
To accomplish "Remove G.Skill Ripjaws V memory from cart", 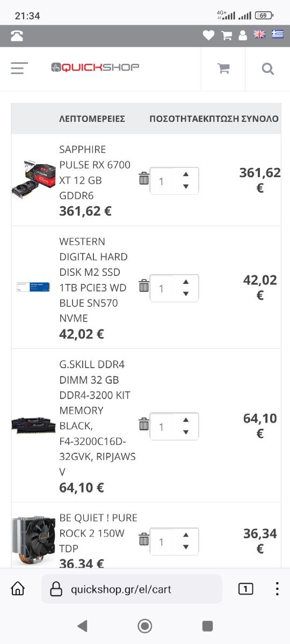I will coord(144,425).
